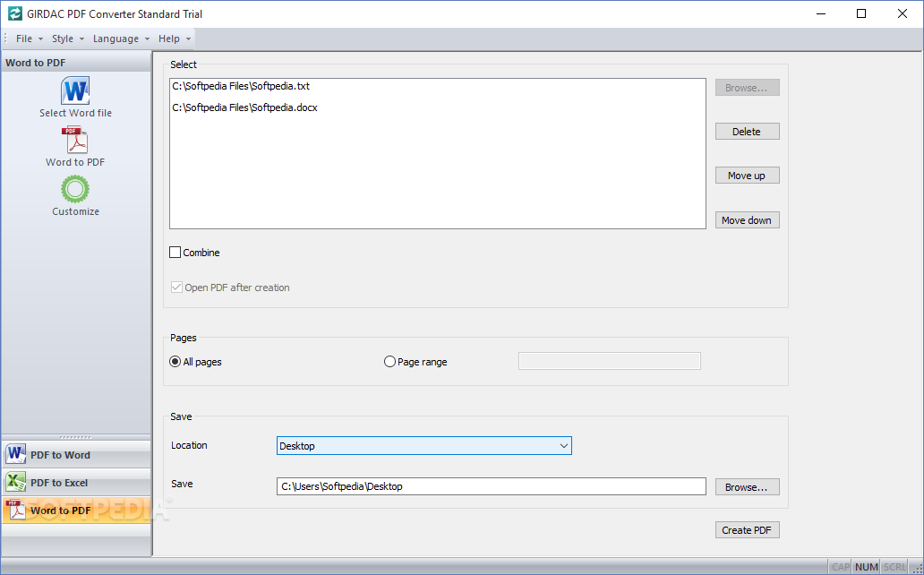Open the Help menu
This screenshot has height=575, width=924.
[x=175, y=39]
